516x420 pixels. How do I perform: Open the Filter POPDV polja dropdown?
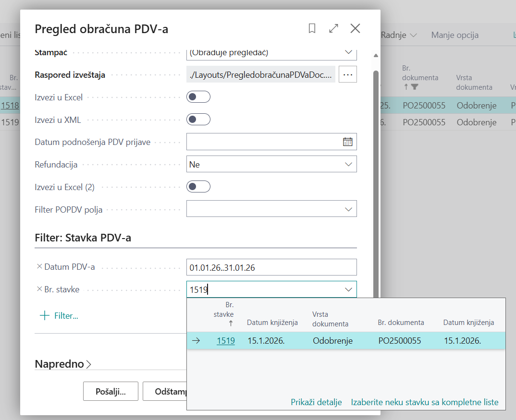(271, 209)
